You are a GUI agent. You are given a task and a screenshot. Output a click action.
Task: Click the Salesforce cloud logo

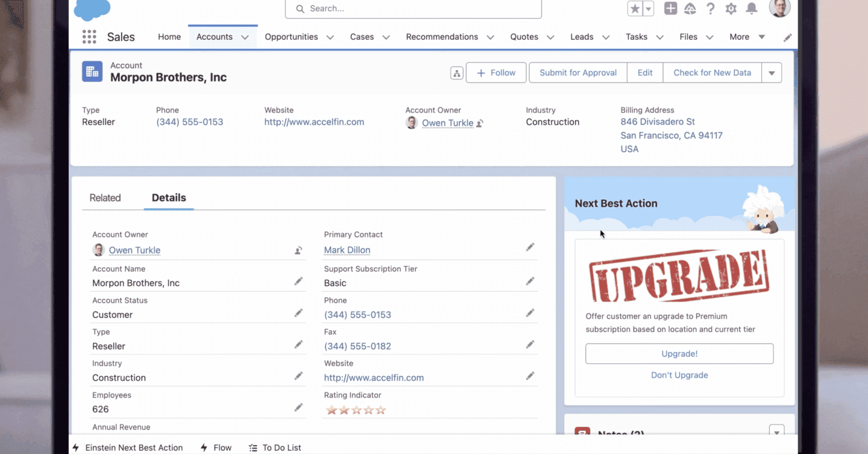(x=92, y=10)
